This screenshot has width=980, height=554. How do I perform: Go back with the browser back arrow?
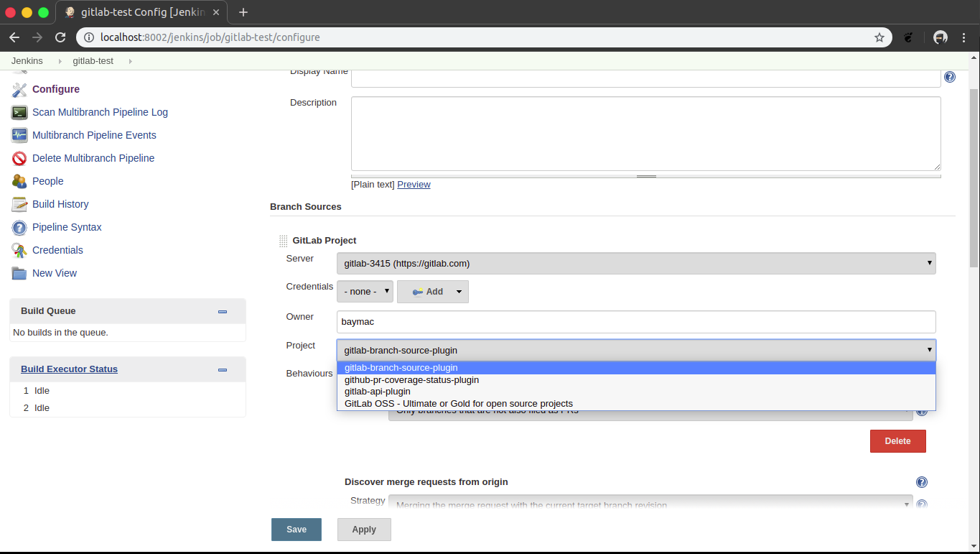[x=14, y=37]
